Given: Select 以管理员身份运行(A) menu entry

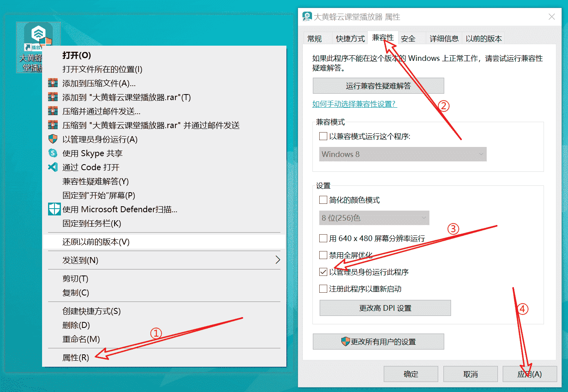Looking at the screenshot, I should click(x=164, y=139).
